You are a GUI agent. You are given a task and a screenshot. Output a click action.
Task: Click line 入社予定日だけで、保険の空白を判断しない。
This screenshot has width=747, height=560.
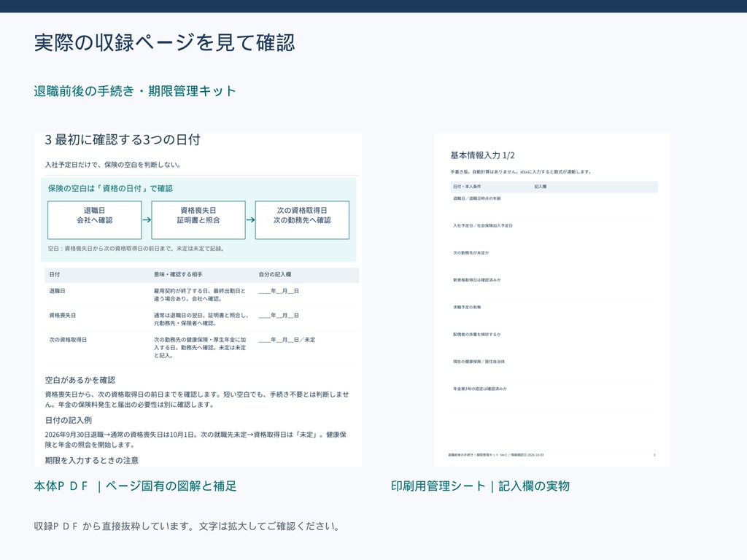tap(113, 165)
